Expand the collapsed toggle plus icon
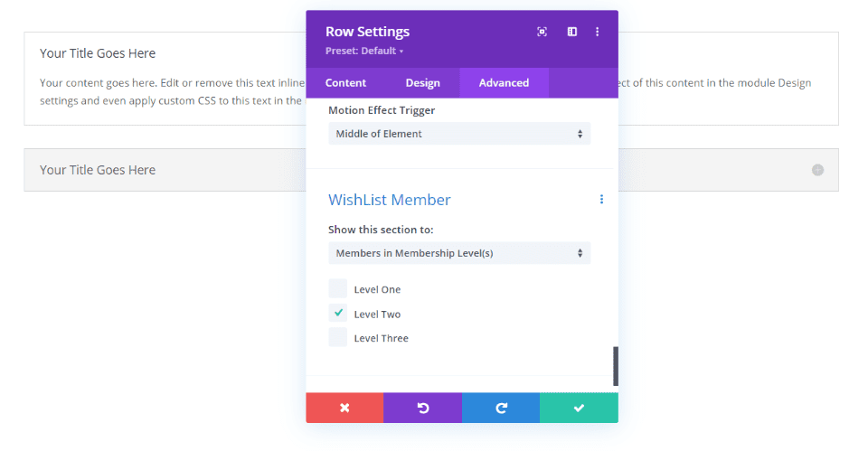 point(817,170)
